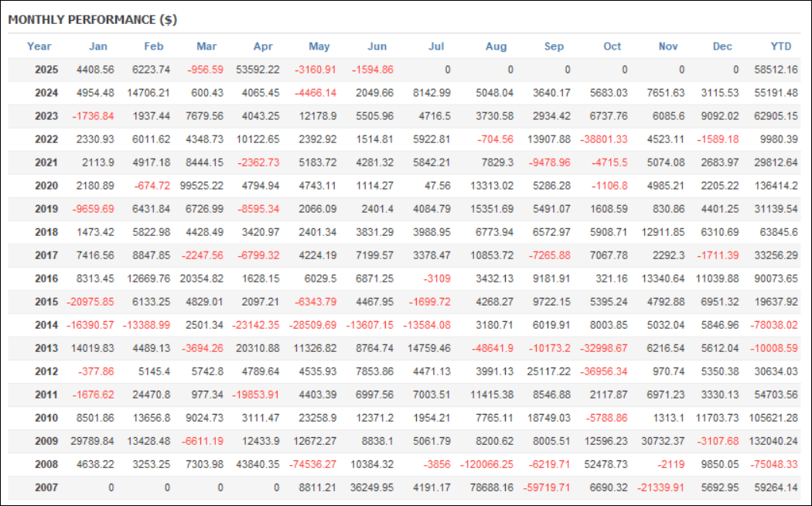Select the 2023 year row label

pyautogui.click(x=46, y=116)
